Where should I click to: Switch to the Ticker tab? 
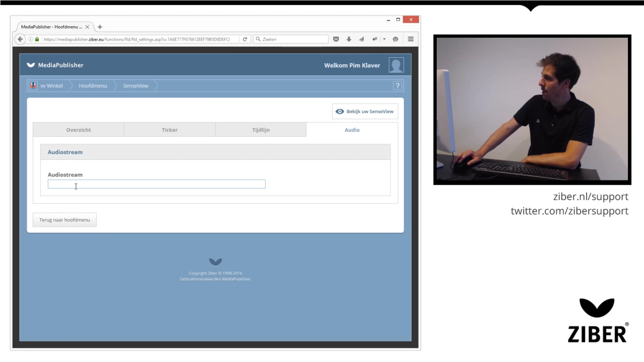click(170, 130)
